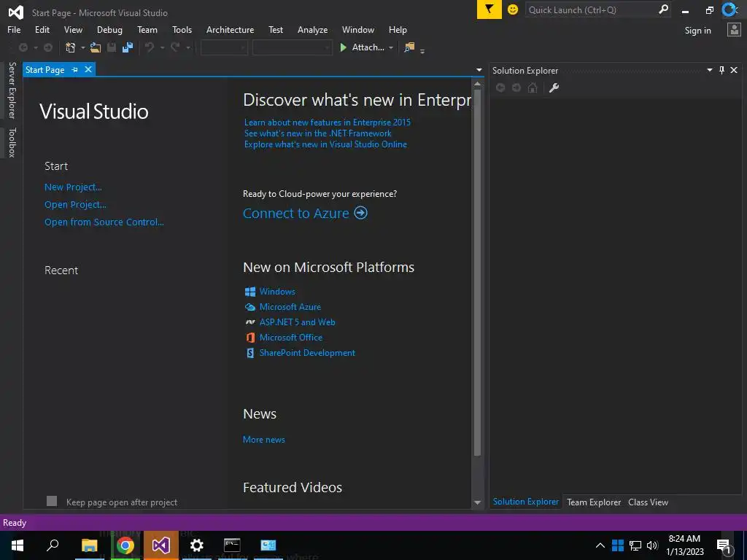Click the Save toolbar icon
Image resolution: width=747 pixels, height=560 pixels.
[x=112, y=47]
